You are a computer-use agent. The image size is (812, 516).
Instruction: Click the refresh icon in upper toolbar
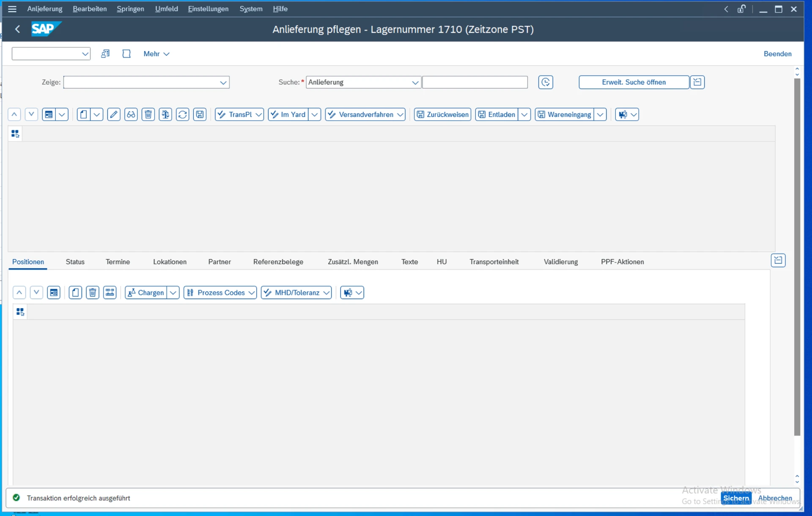pyautogui.click(x=183, y=114)
